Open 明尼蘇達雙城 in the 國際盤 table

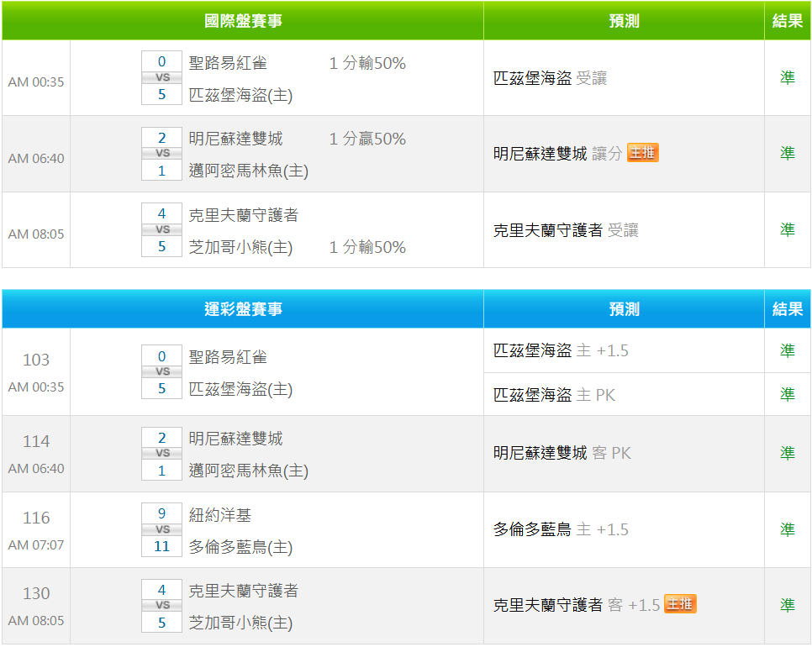[235, 139]
